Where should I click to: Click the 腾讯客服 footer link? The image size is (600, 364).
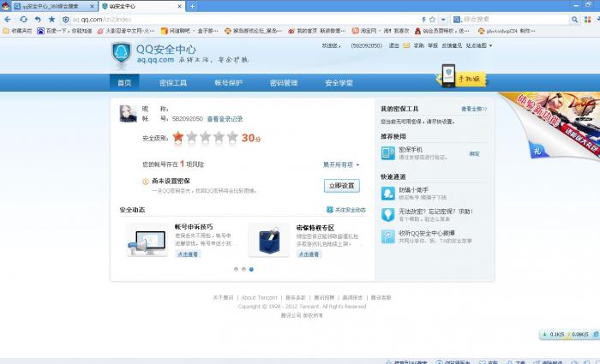coord(381,297)
